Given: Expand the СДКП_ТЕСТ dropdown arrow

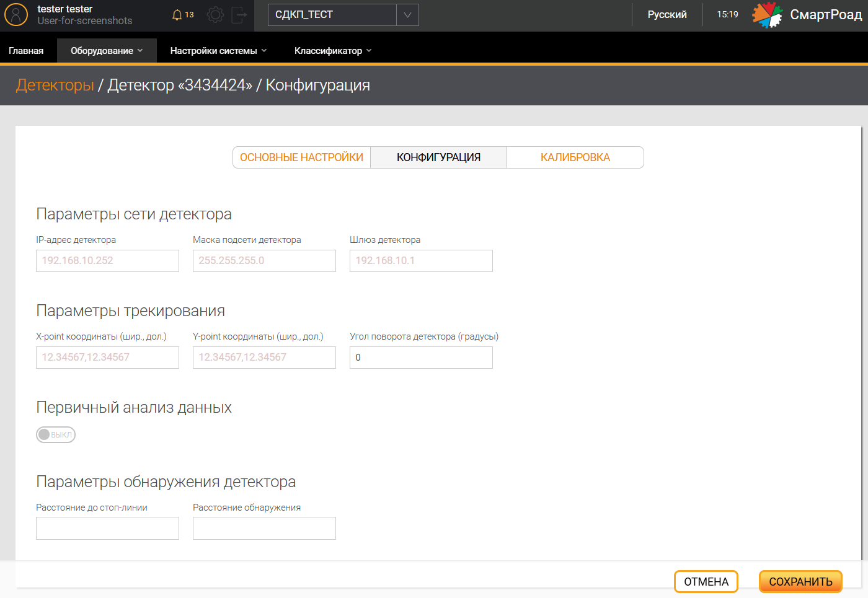Looking at the screenshot, I should 407,15.
